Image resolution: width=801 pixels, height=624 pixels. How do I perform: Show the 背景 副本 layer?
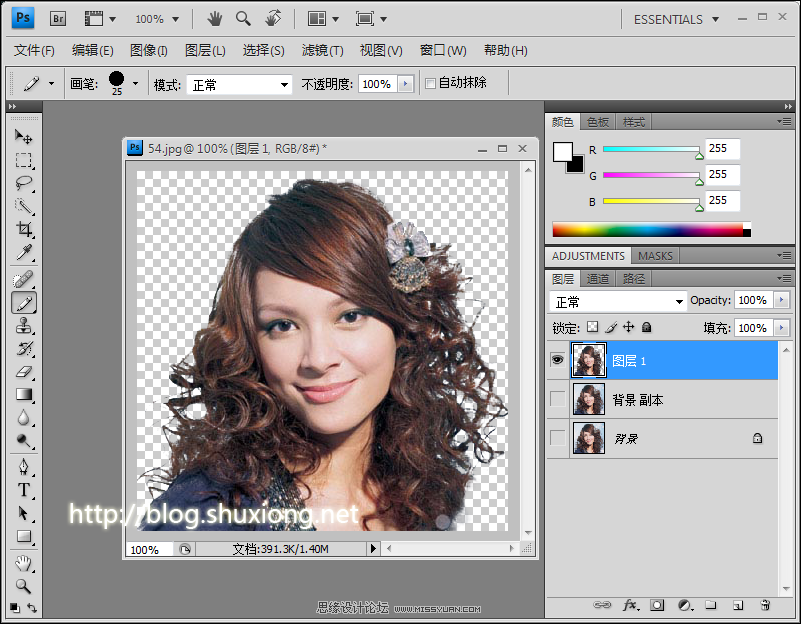click(557, 399)
